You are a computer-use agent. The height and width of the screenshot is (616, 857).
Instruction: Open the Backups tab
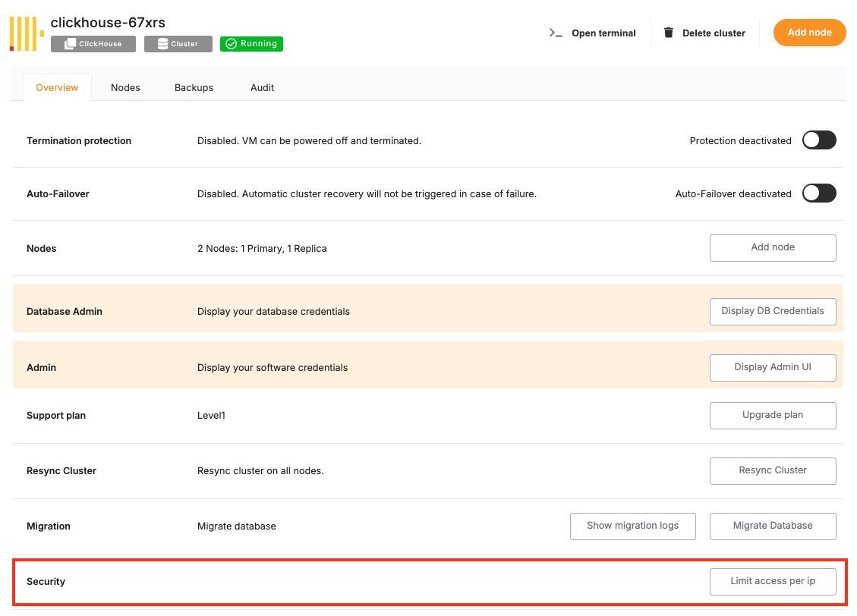point(194,87)
